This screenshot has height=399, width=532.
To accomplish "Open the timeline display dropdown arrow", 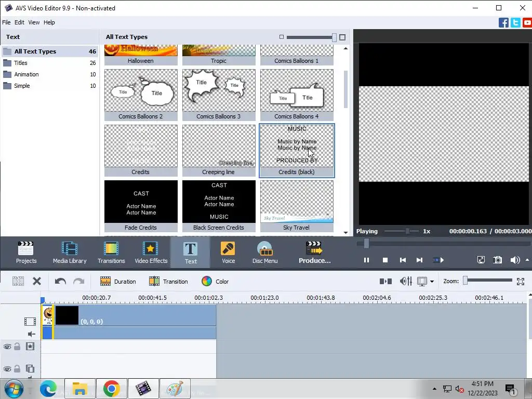I will click(432, 281).
